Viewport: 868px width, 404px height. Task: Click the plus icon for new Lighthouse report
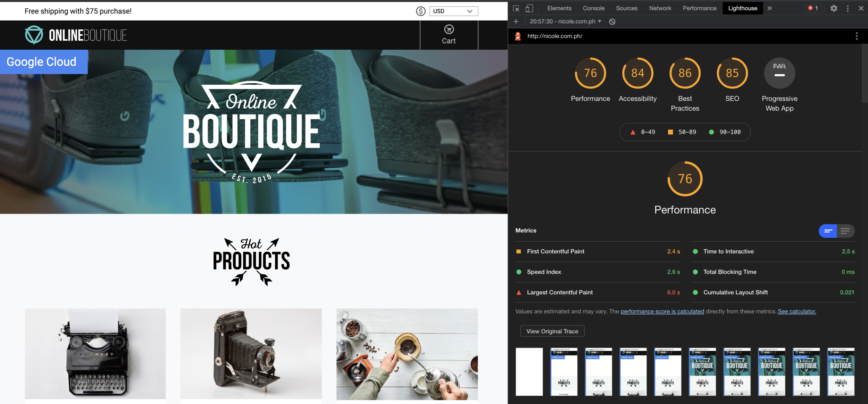coord(516,22)
